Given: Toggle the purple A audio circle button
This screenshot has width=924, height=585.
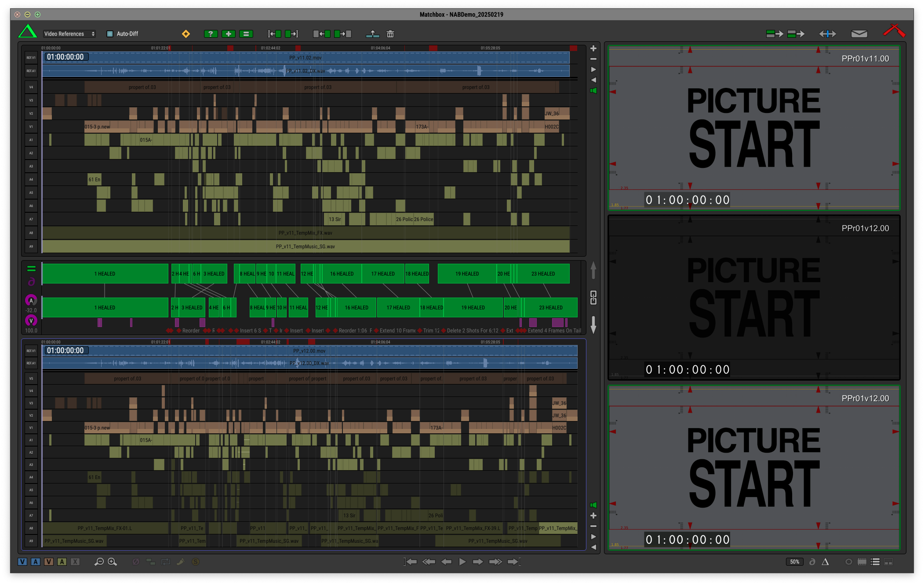Looking at the screenshot, I should (x=31, y=301).
